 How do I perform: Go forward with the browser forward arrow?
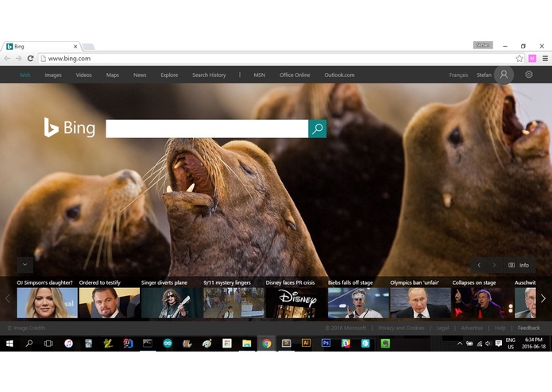pyautogui.click(x=18, y=59)
